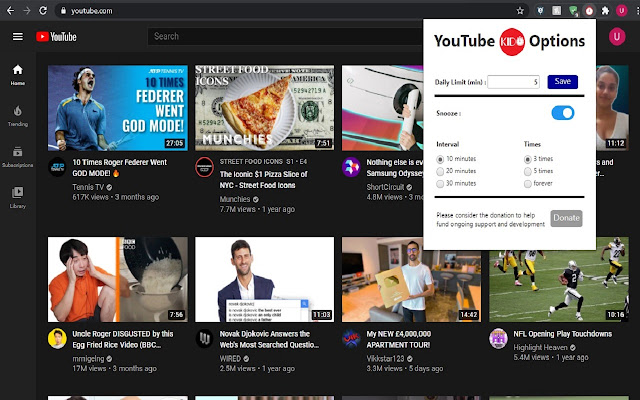The height and width of the screenshot is (400, 640).
Task: Open Subscriptions in the sidebar
Action: click(x=18, y=157)
